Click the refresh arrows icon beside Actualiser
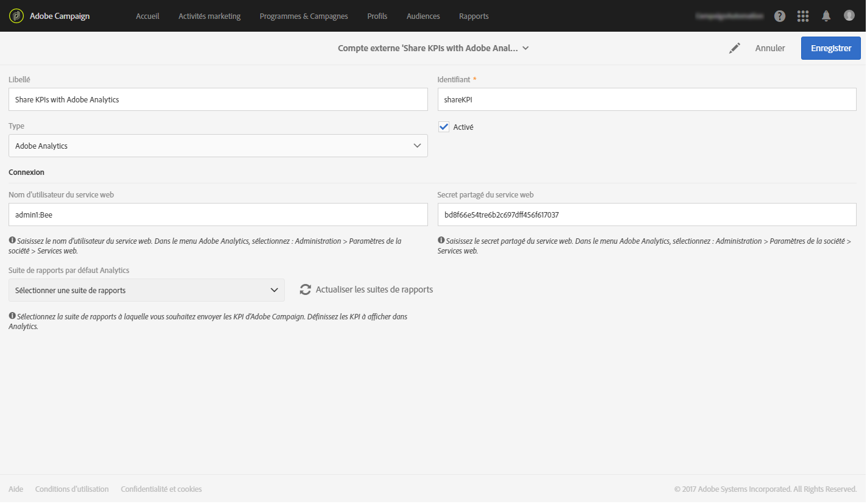 click(x=305, y=290)
